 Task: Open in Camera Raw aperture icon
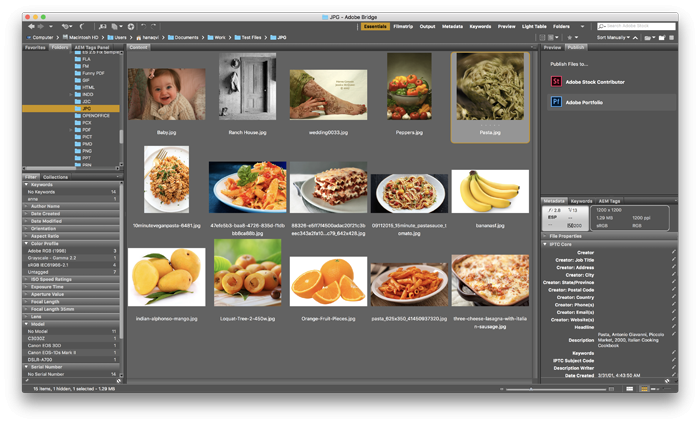pyautogui.click(x=131, y=27)
